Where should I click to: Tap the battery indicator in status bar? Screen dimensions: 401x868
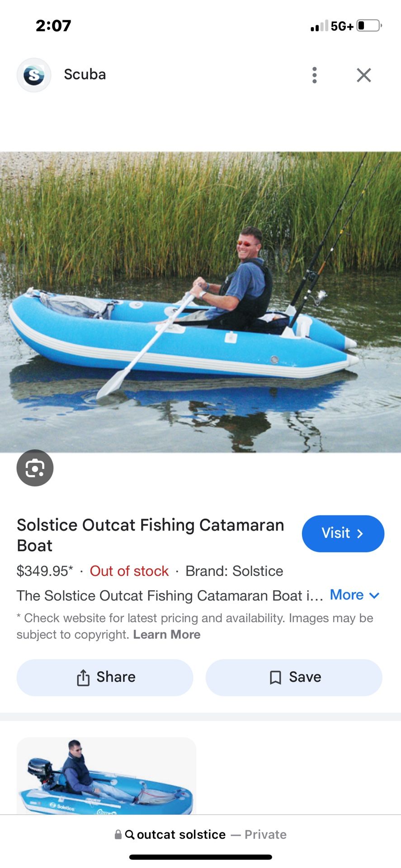[x=369, y=26]
